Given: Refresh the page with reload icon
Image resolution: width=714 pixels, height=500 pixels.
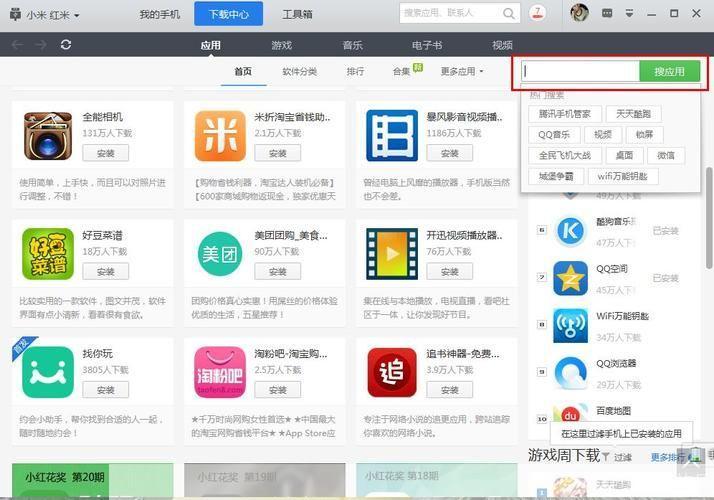Looking at the screenshot, I should [66, 45].
